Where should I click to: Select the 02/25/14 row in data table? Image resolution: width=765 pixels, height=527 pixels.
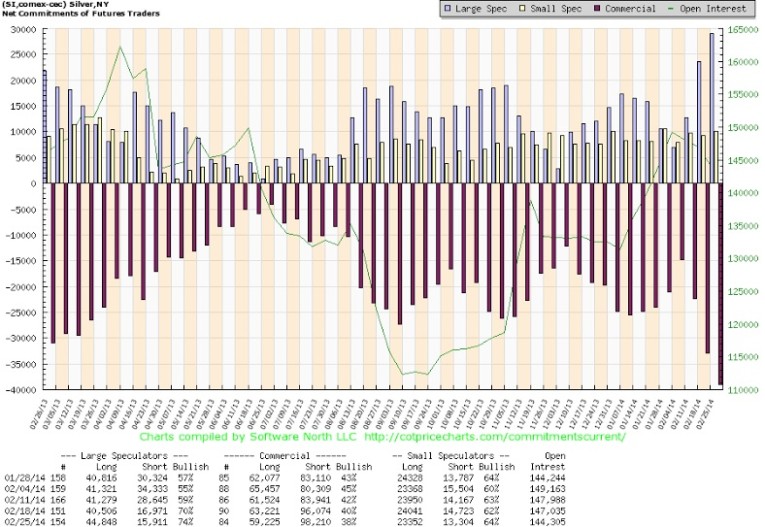380,519
